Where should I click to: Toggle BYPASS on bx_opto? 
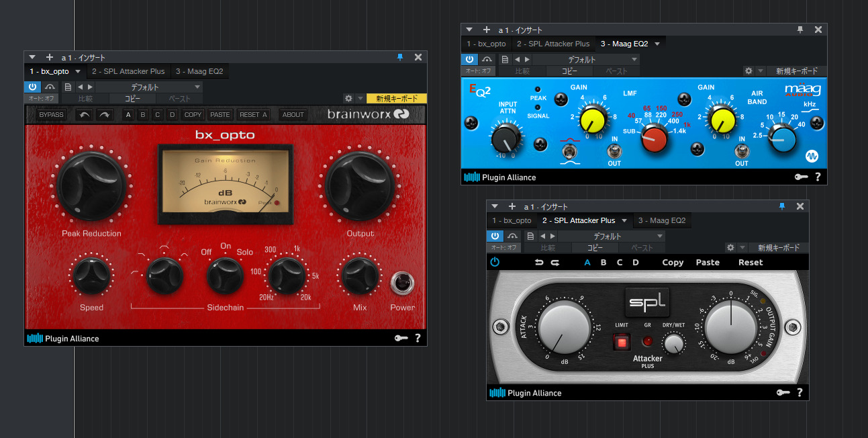(51, 115)
